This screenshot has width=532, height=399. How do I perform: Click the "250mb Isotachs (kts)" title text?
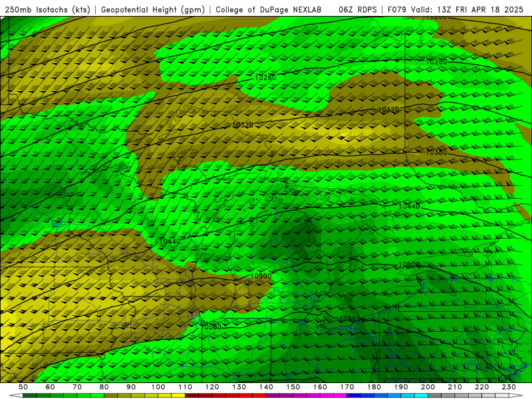(47, 9)
